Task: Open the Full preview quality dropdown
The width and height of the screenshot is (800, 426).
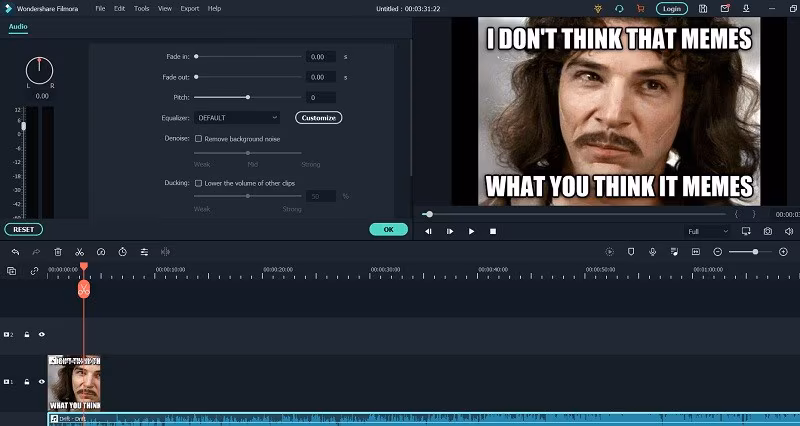Action: pos(708,231)
